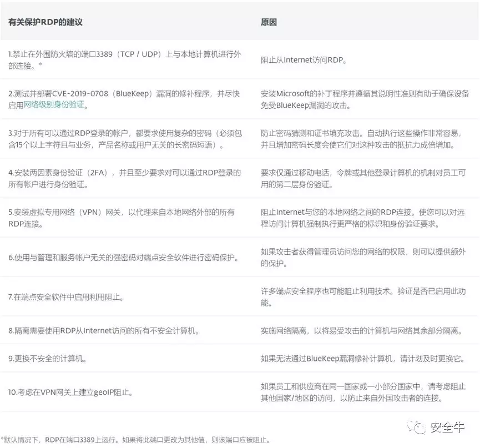Click the 有关保护RDP的建议 column header

coord(46,23)
